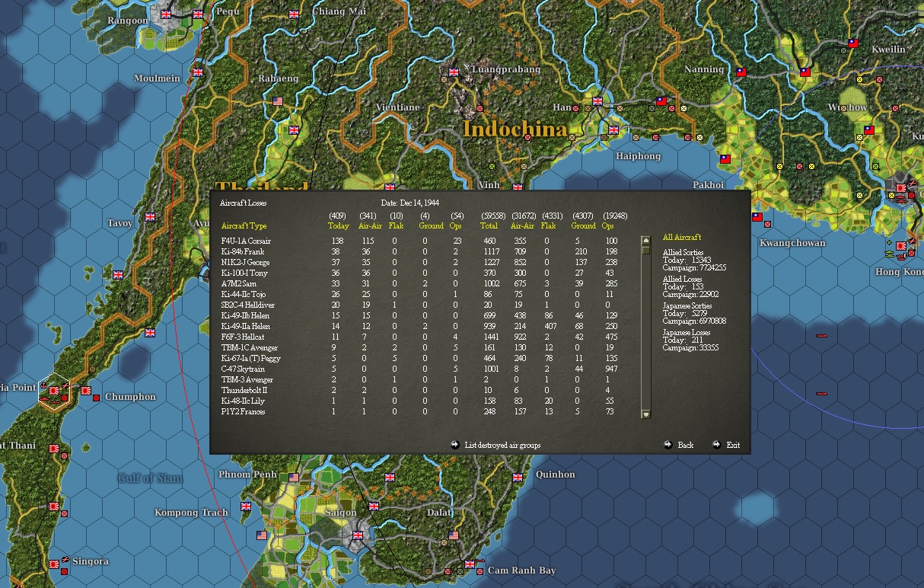
Task: Click the Chinese flag above Kweilin
Action: coord(852,43)
